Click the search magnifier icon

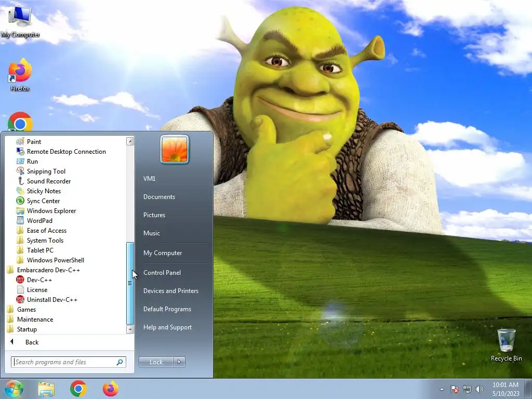click(x=120, y=362)
